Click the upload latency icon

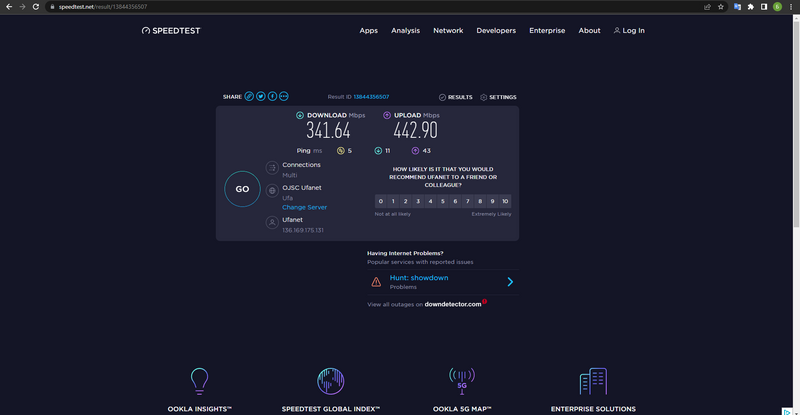pos(415,151)
